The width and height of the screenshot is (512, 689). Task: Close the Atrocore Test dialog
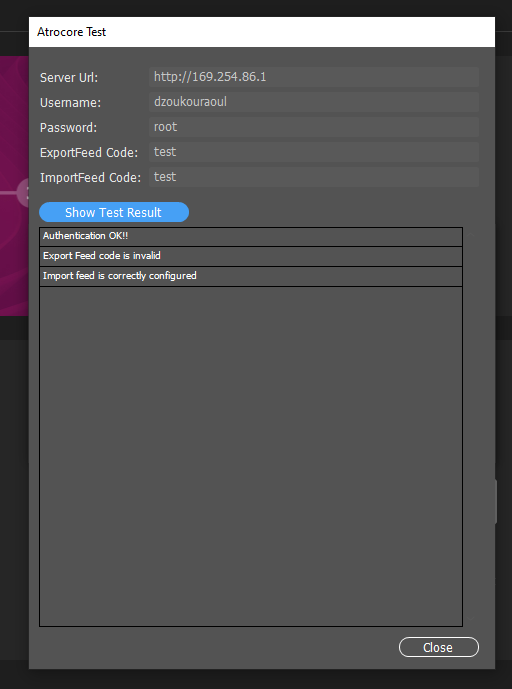[x=439, y=647]
